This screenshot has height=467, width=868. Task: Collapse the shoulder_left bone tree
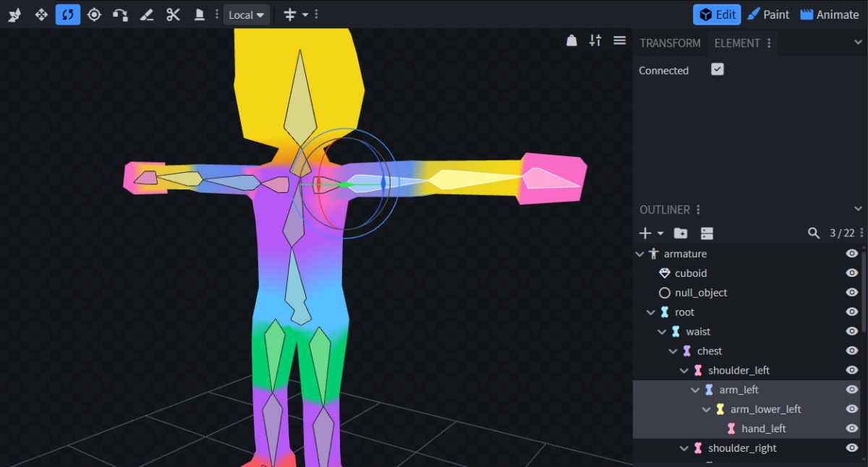[x=684, y=370]
